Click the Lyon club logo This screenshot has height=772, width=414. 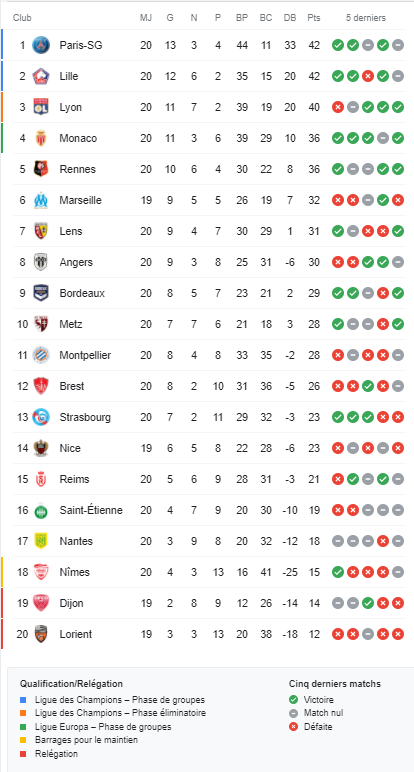[41, 107]
